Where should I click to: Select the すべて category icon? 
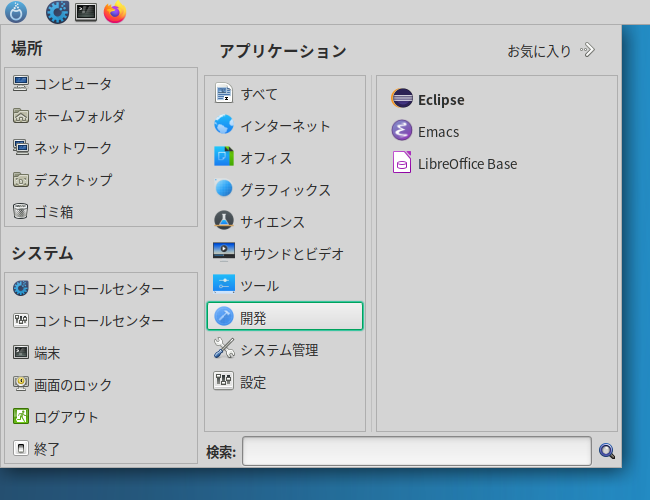(224, 93)
